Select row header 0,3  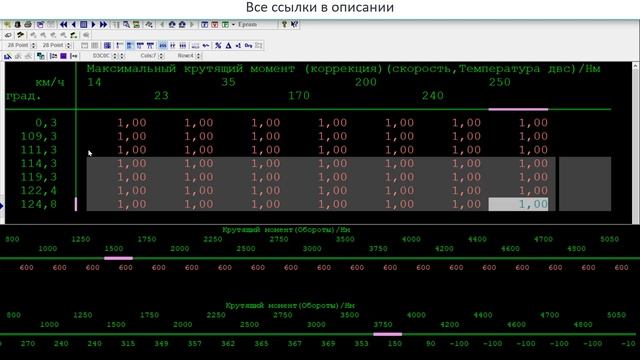point(46,122)
